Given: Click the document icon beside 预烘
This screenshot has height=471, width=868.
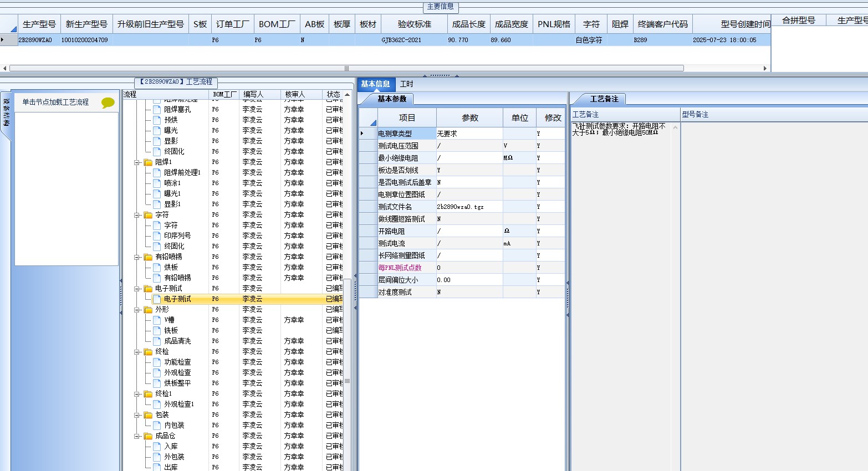Looking at the screenshot, I should 157,120.
